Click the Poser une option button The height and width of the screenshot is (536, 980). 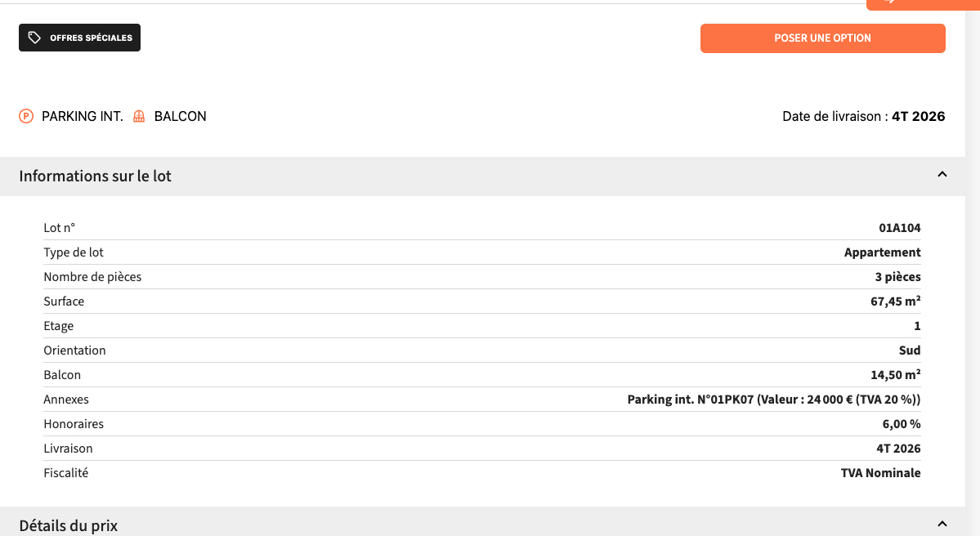click(822, 38)
